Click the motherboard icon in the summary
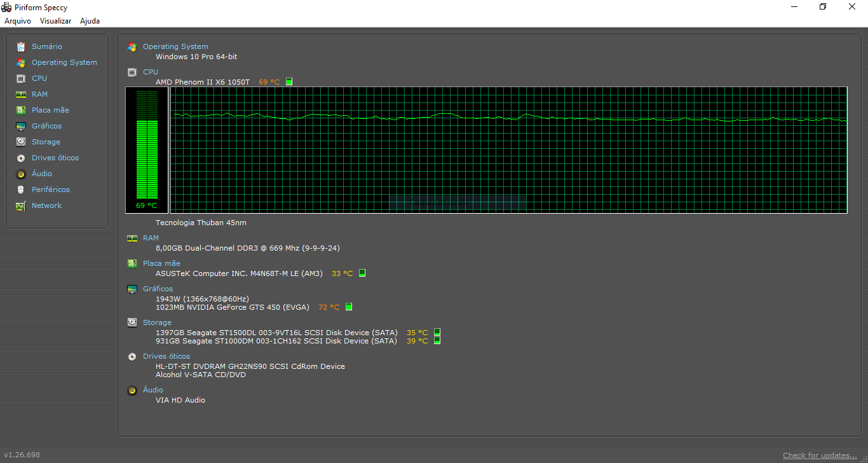The width and height of the screenshot is (868, 463). point(132,263)
